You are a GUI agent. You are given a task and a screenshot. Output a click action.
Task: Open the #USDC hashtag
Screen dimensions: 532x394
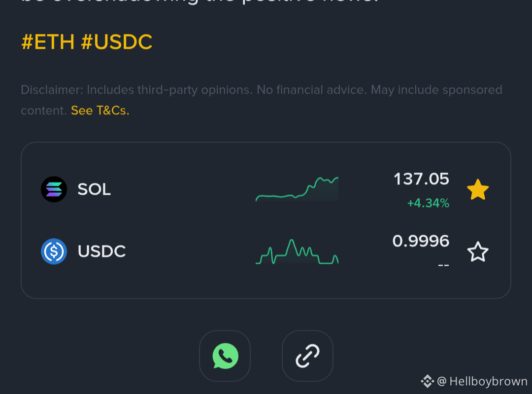coord(117,42)
